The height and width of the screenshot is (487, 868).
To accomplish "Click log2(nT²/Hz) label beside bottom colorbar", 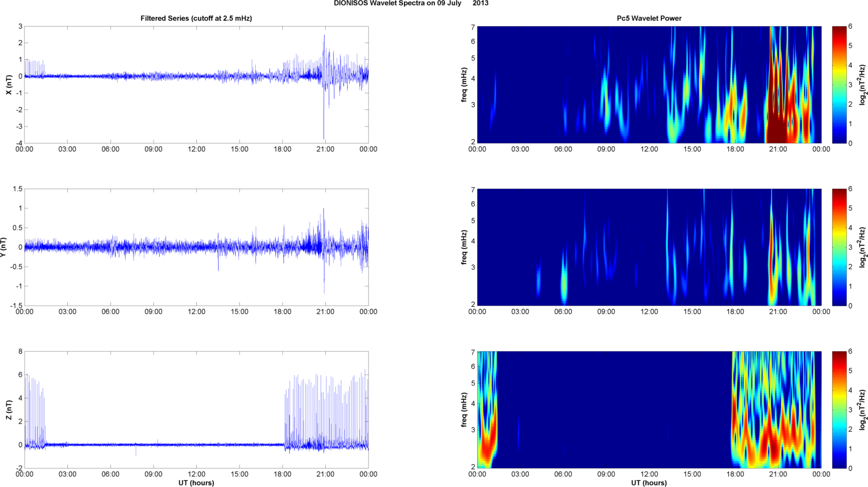I will [x=863, y=409].
